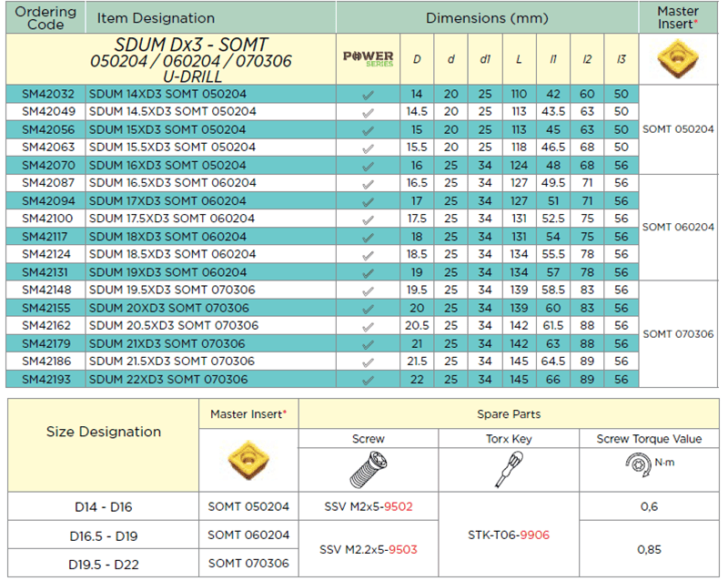Click item SDUM 19.5XD3 SOMT 070306
Image resolution: width=728 pixels, height=581 pixels.
pos(172,290)
